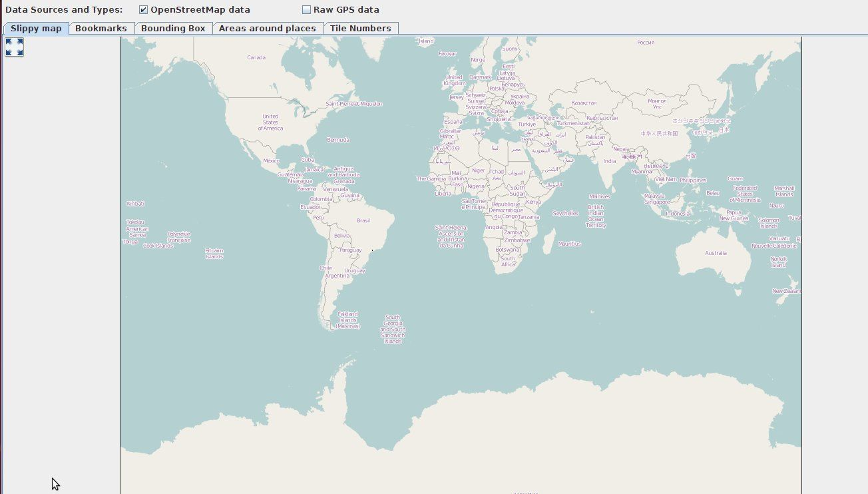Click the Falkland Islands (Malvinas) label
Viewport: 868px width, 494px height.
348,320
